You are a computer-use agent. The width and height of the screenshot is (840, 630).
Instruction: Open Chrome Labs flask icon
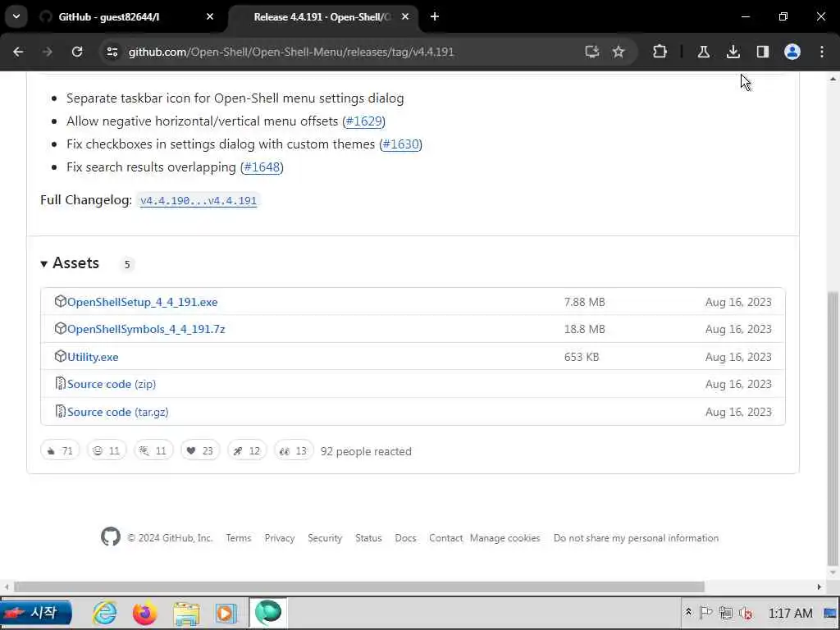pos(703,52)
